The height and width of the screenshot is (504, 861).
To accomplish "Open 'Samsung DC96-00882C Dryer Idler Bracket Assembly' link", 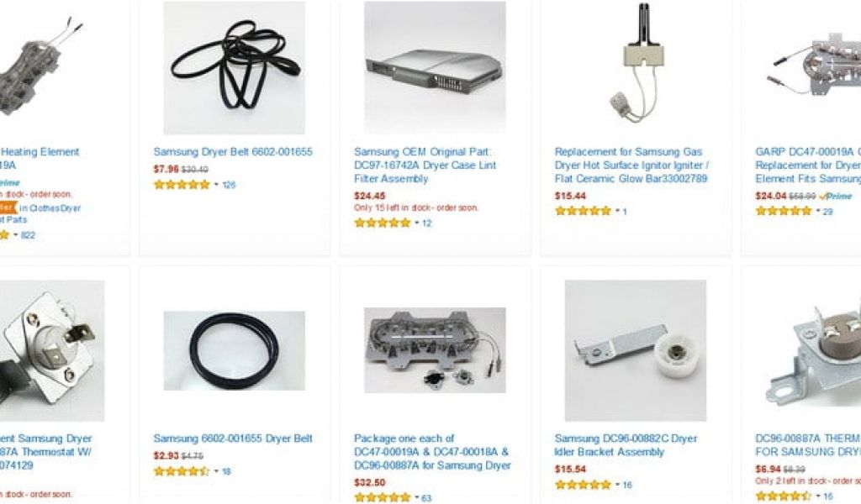I will click(x=626, y=445).
